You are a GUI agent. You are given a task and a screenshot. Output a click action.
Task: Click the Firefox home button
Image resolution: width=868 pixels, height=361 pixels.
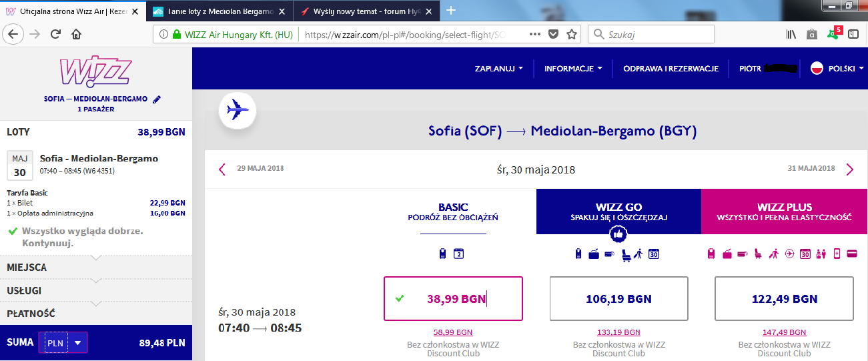[76, 34]
